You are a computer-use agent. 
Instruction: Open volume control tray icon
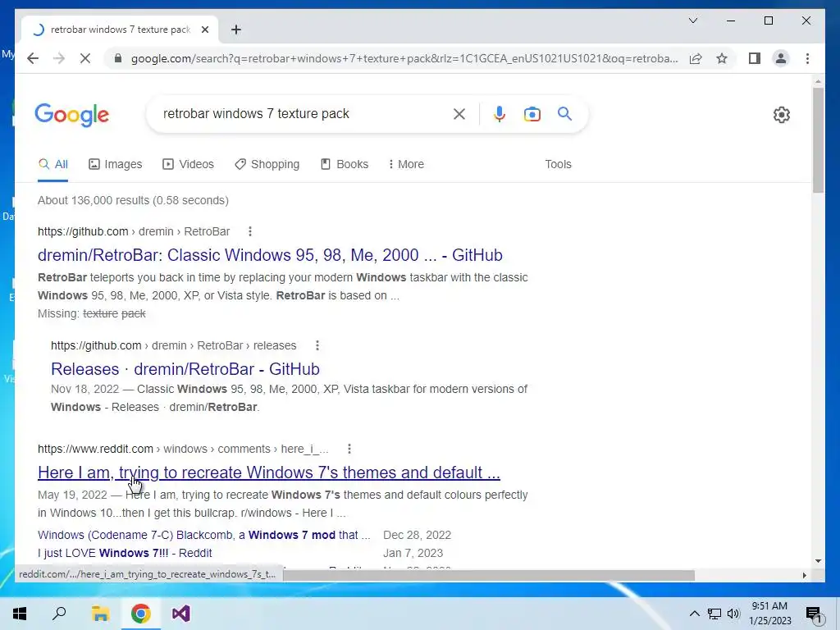pos(733,614)
